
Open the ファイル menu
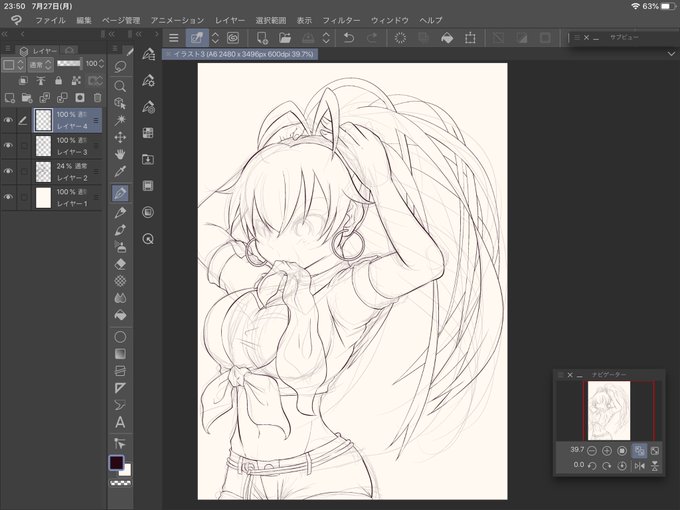pyautogui.click(x=50, y=20)
